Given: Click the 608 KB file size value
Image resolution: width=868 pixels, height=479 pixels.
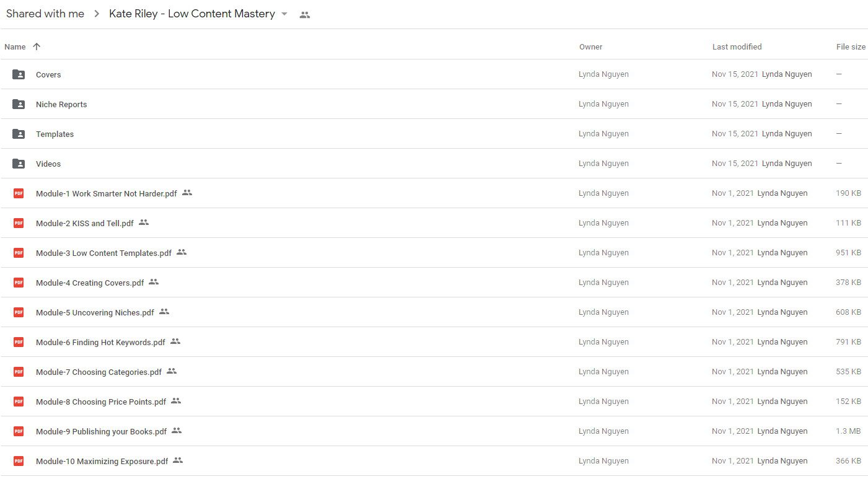Looking at the screenshot, I should pyautogui.click(x=848, y=312).
